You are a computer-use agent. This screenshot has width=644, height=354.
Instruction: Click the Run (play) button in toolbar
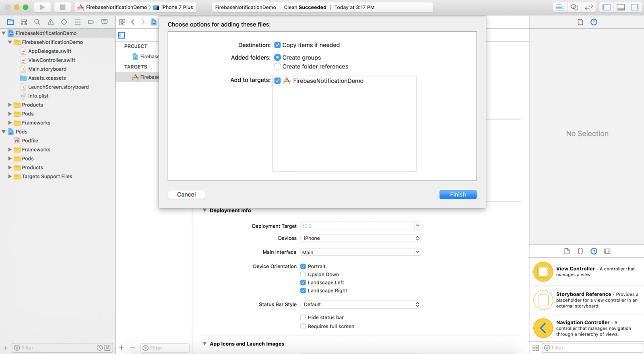coord(42,7)
